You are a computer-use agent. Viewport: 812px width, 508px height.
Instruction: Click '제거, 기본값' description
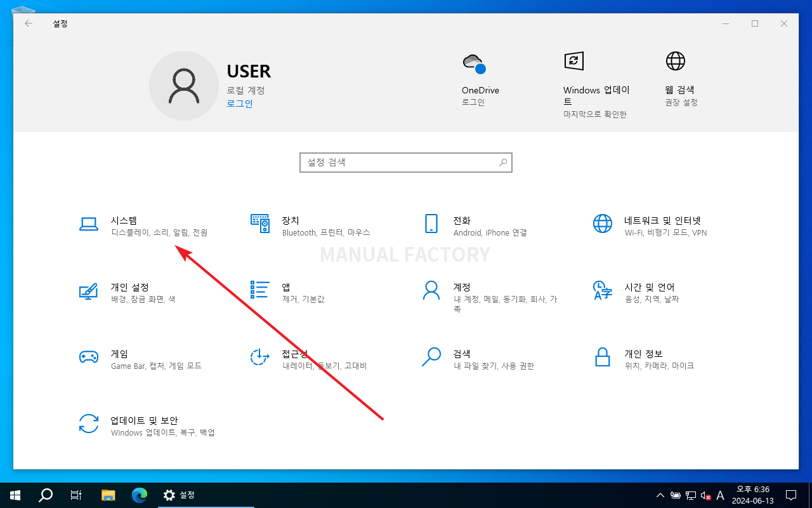(303, 299)
